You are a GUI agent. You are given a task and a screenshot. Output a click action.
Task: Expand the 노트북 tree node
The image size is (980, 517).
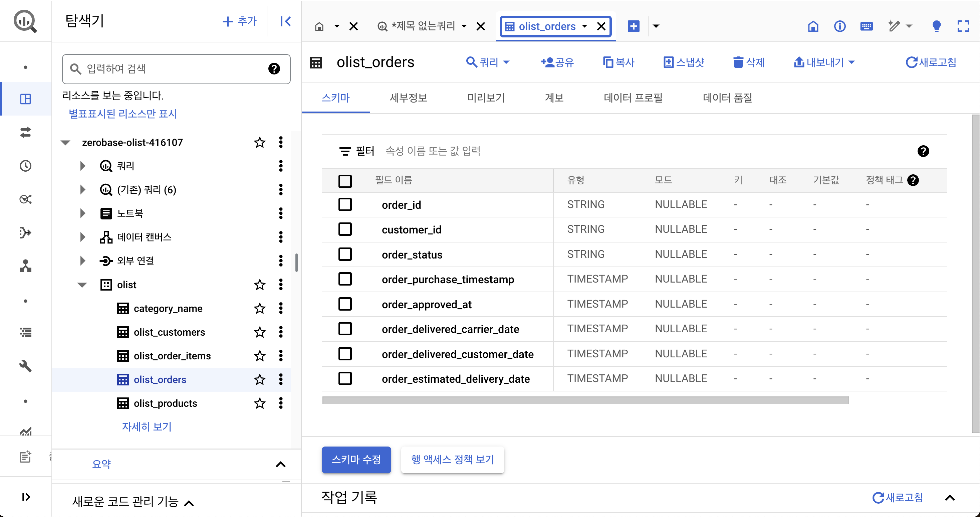pos(82,213)
